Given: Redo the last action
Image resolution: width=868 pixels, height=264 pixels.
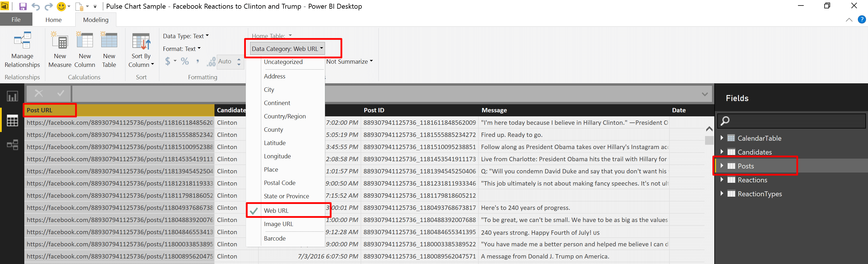Looking at the screenshot, I should pos(49,6).
